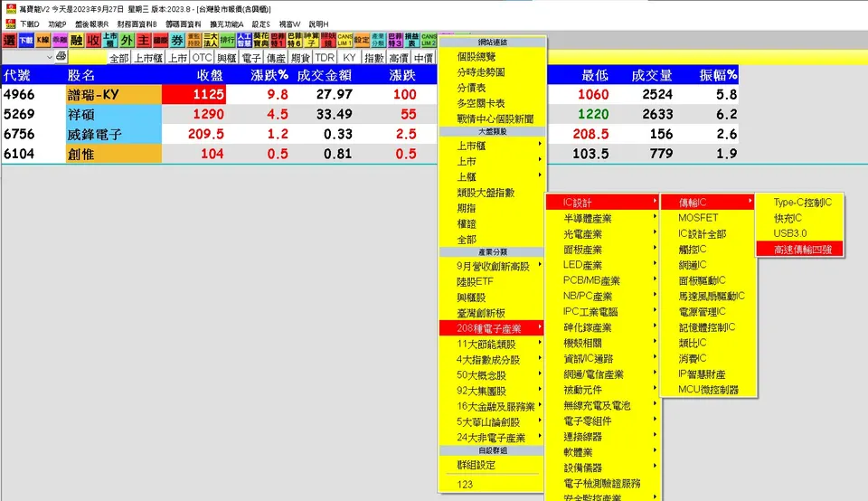The width and height of the screenshot is (868, 501).
Task: Switch to the 全部 market tab
Action: click(x=119, y=58)
